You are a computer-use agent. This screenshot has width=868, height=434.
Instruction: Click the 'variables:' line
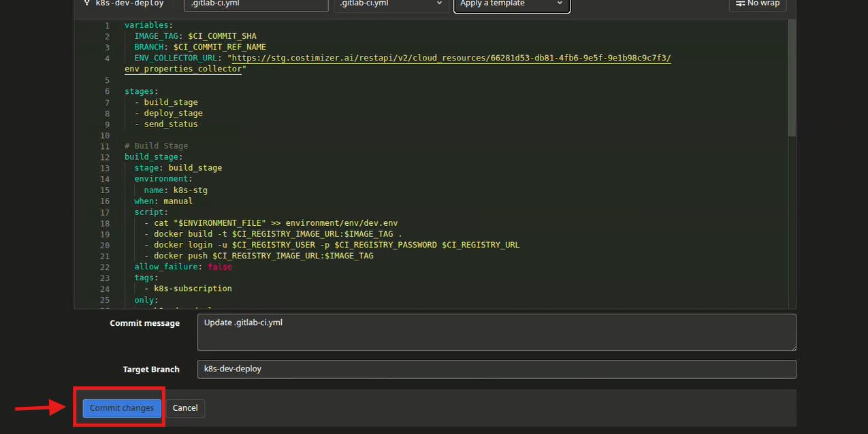coord(149,25)
